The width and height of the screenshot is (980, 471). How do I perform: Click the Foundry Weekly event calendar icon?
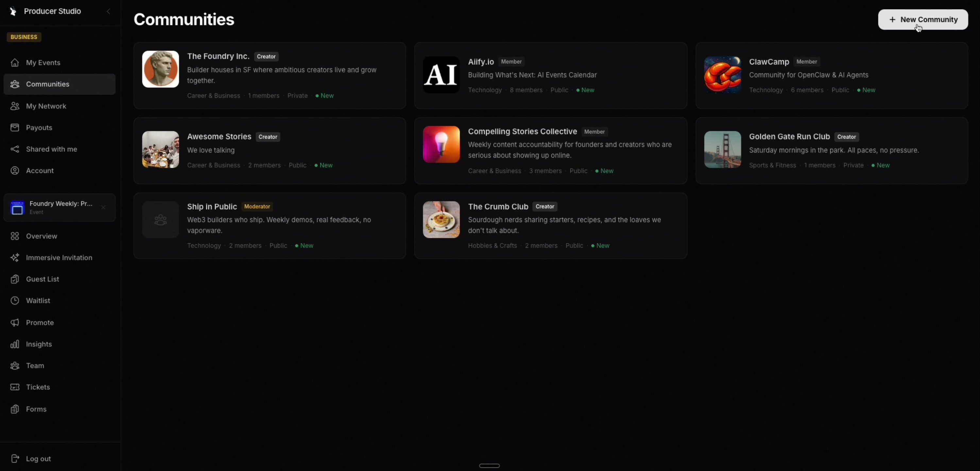click(x=17, y=207)
